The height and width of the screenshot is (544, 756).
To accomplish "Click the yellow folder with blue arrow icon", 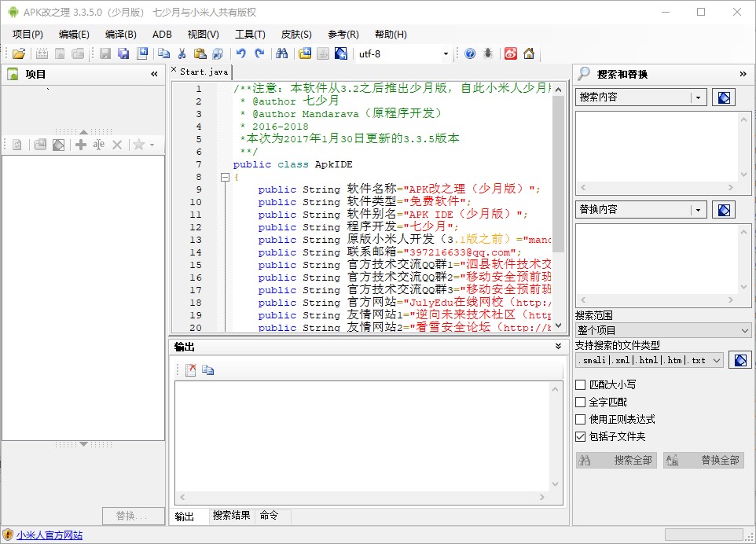I will (305, 53).
